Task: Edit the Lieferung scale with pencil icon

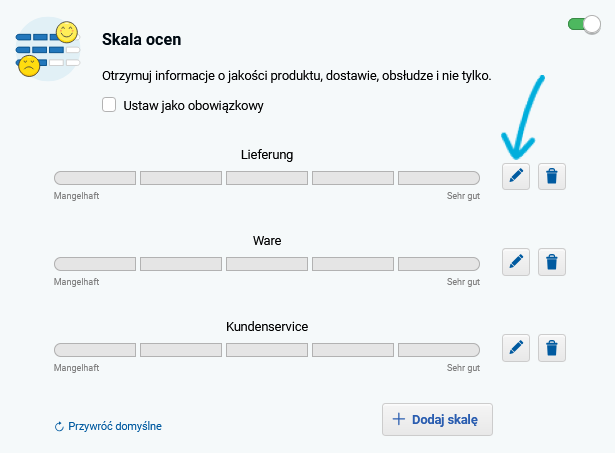Action: click(516, 177)
